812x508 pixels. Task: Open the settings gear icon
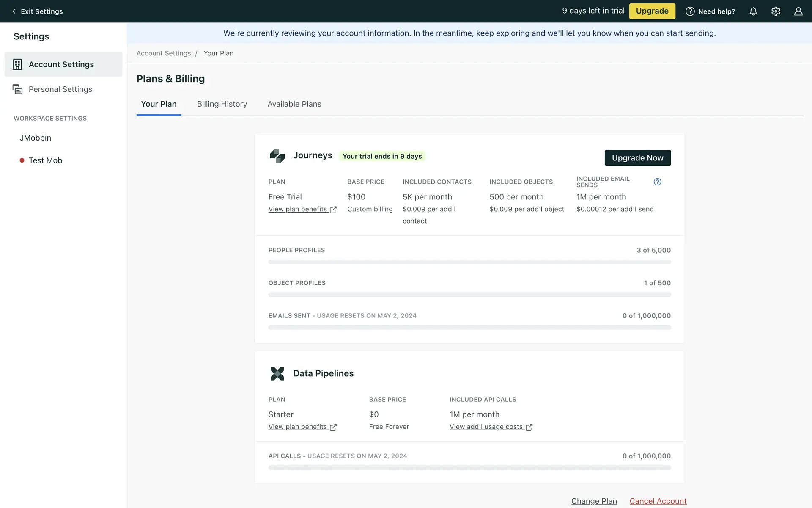coord(776,11)
